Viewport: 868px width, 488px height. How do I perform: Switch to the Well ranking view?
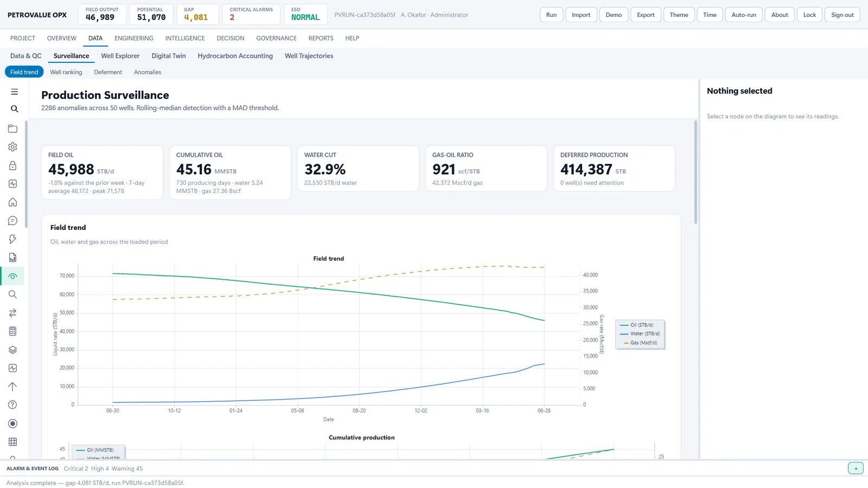click(x=66, y=72)
